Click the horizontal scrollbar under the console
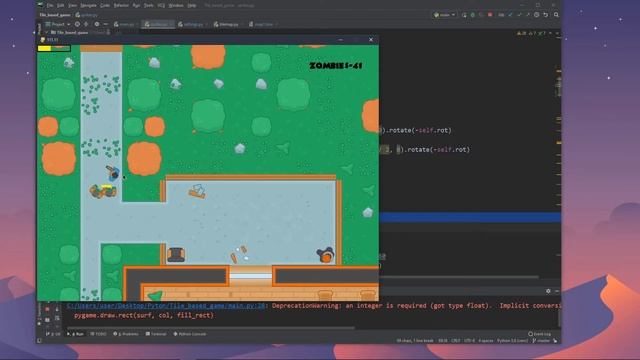 coord(211,327)
